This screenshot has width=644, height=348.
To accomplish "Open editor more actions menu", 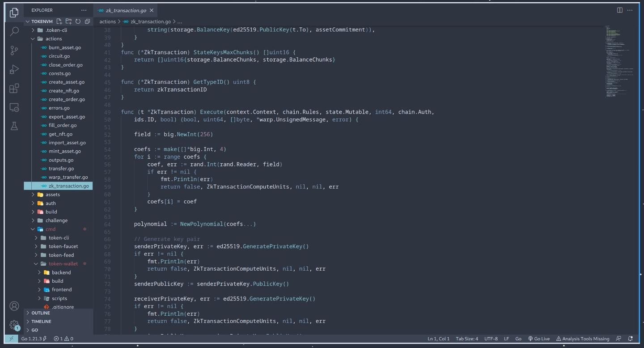I will (x=631, y=10).
